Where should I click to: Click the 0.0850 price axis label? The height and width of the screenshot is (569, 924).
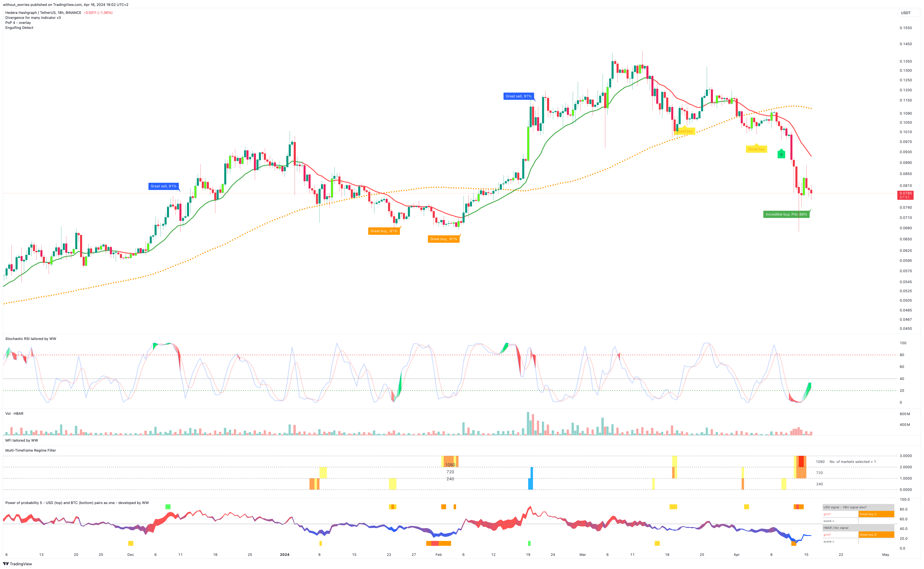[906, 174]
